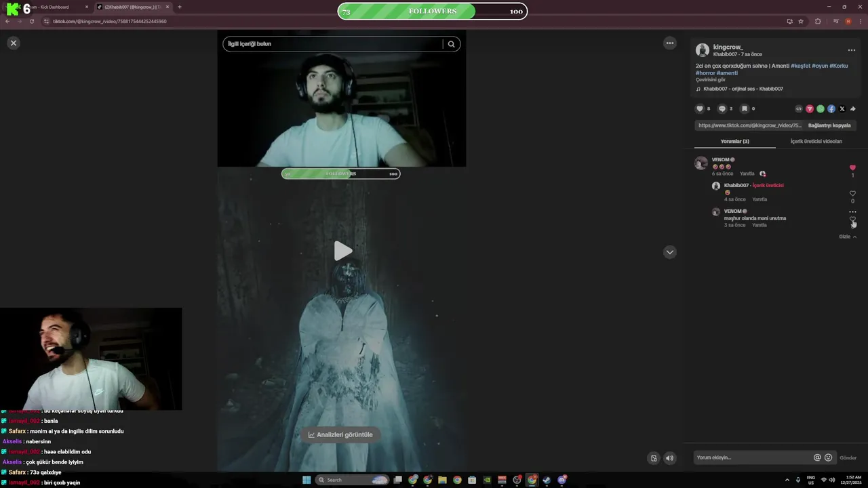868x488 pixels.
Task: Like VENOM's 'məşhur olanda məni unutma' comment
Action: point(852,220)
